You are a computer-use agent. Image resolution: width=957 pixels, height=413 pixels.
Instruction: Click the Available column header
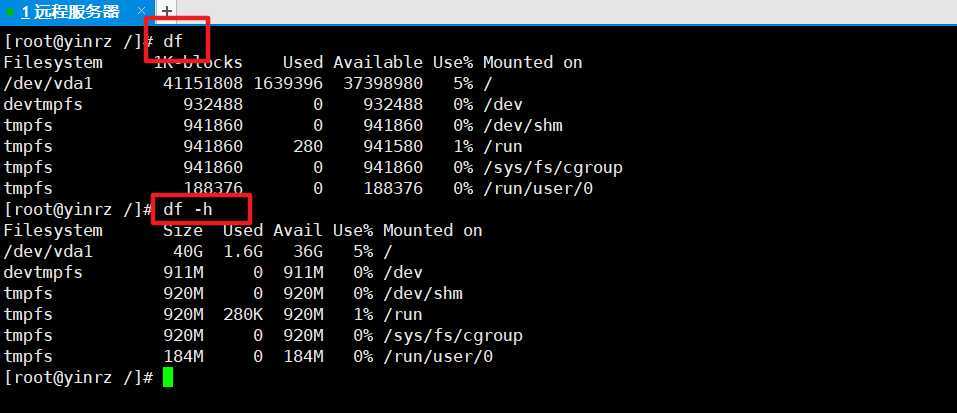click(378, 62)
